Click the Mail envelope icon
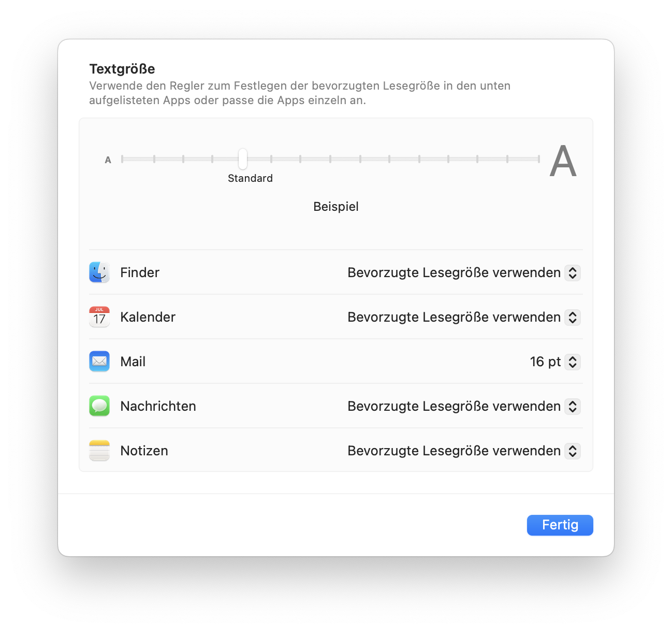 (99, 362)
